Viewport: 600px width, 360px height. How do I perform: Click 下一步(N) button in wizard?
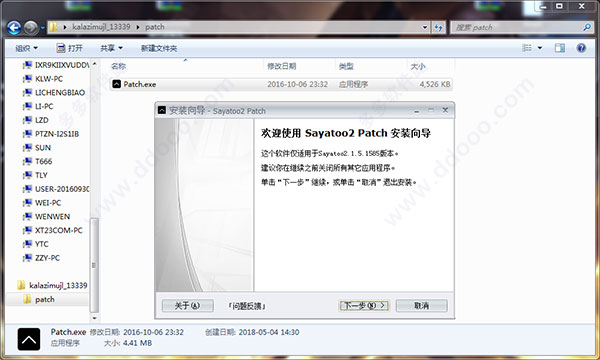(x=364, y=306)
